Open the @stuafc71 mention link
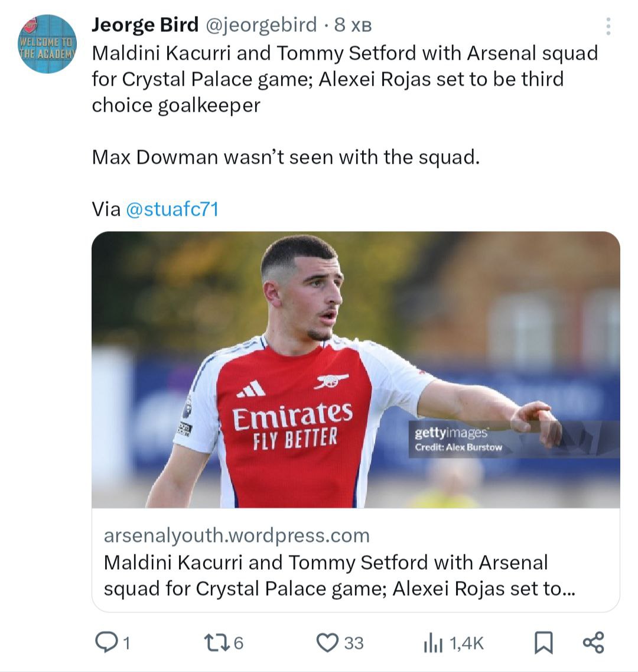This screenshot has width=638, height=672. click(172, 209)
